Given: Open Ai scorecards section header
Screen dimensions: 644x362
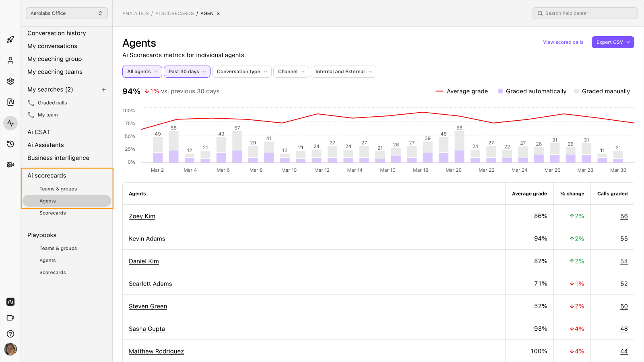Looking at the screenshot, I should pos(47,176).
